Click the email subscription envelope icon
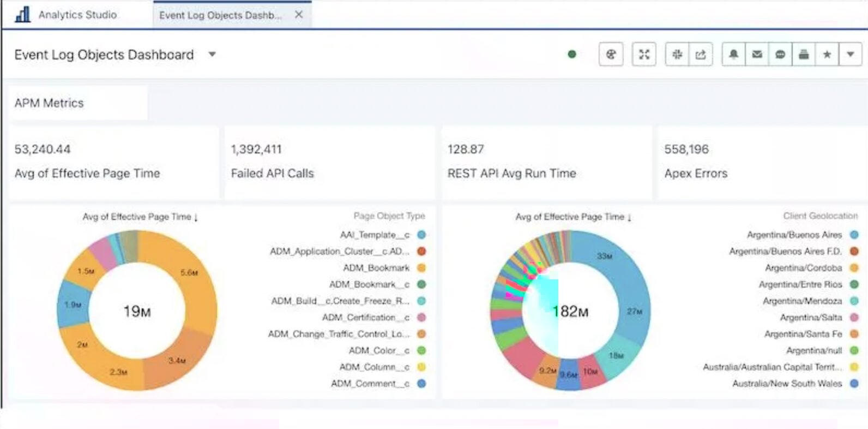 [x=757, y=54]
